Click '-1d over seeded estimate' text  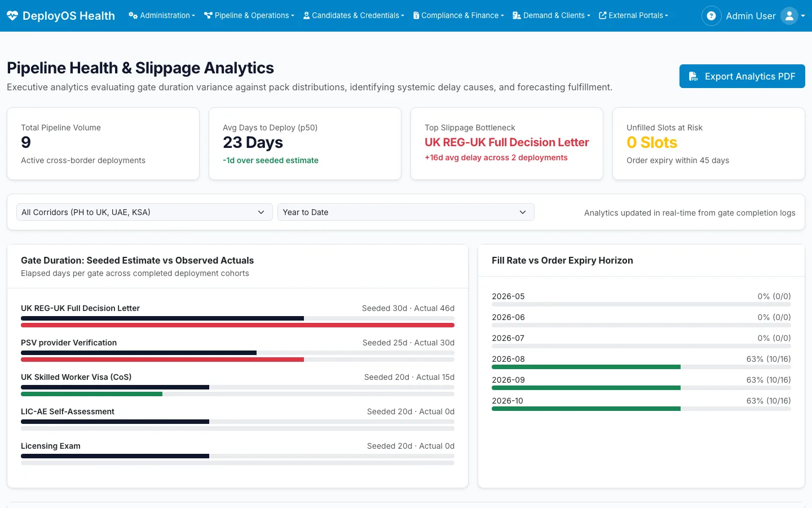coord(271,160)
